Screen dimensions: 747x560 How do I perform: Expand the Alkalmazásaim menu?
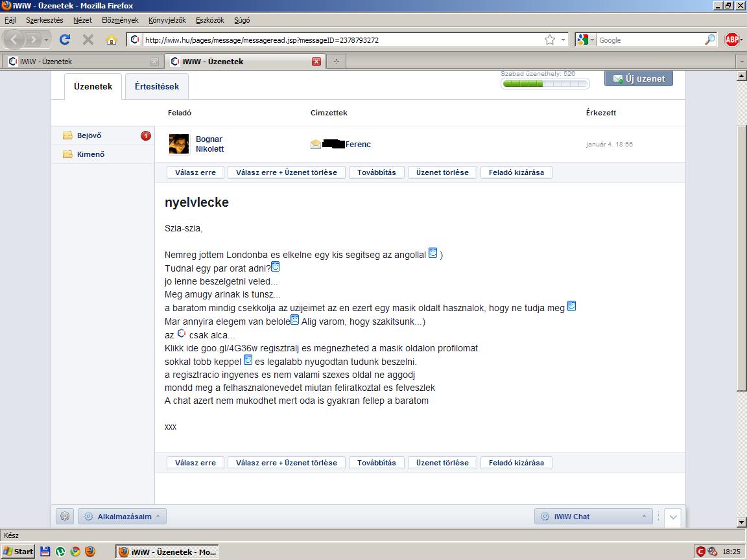[123, 516]
